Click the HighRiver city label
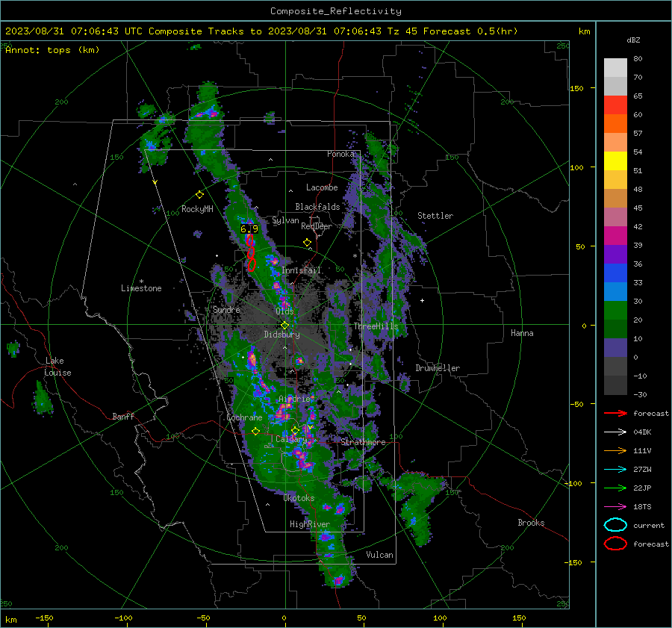This screenshot has height=628, width=672. click(309, 524)
